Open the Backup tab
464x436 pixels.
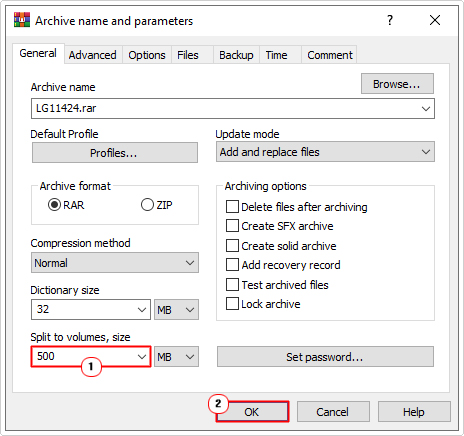coord(236,55)
